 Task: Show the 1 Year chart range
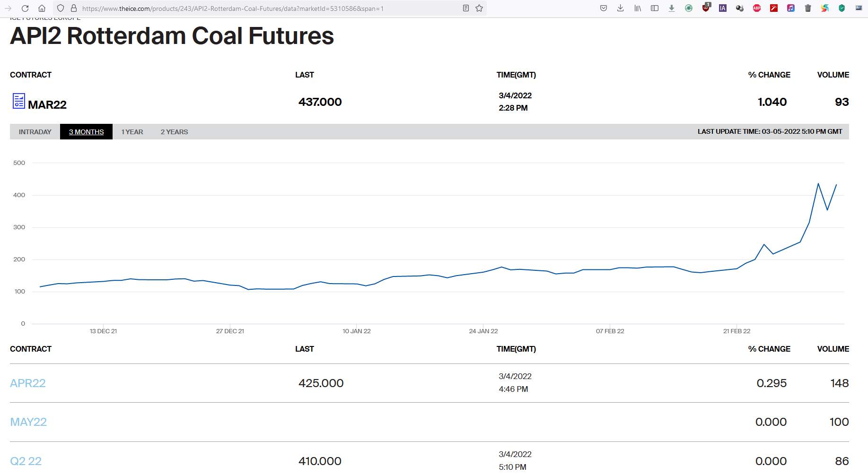click(x=132, y=132)
